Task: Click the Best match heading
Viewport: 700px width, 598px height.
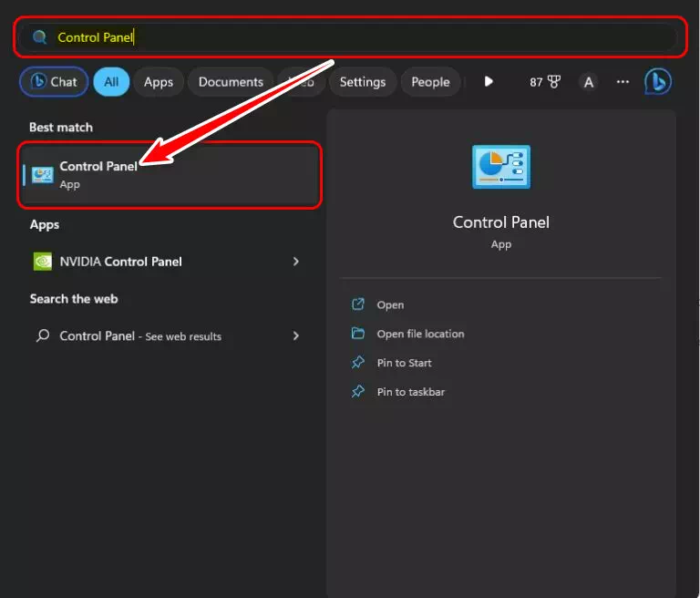Action: (x=61, y=128)
